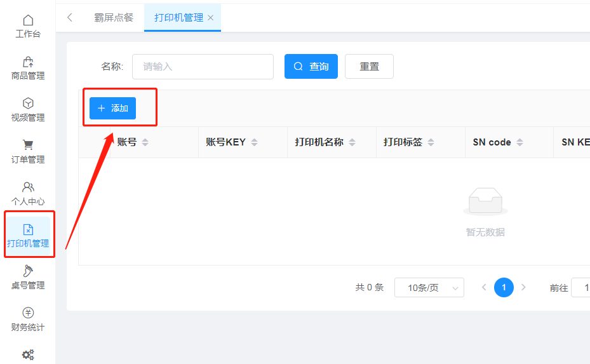This screenshot has width=590, height=364.
Task: Click the 重置 reset button
Action: click(x=369, y=67)
